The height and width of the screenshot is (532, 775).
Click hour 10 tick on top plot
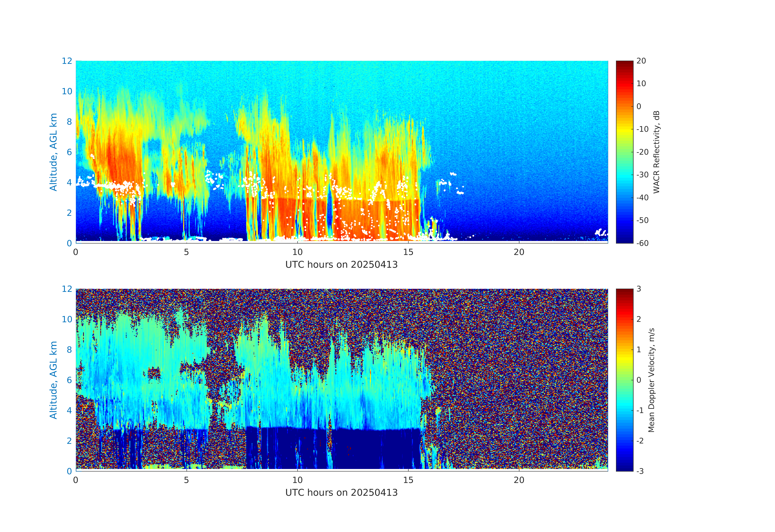[297, 252]
